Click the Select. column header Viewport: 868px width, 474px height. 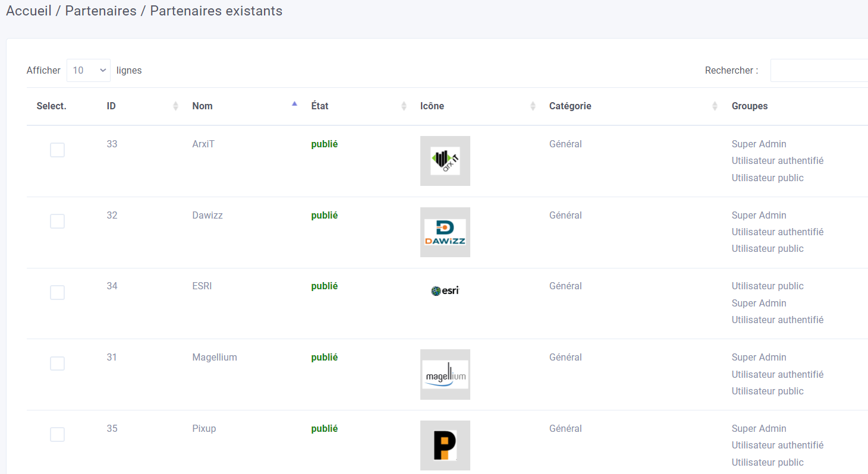point(51,106)
